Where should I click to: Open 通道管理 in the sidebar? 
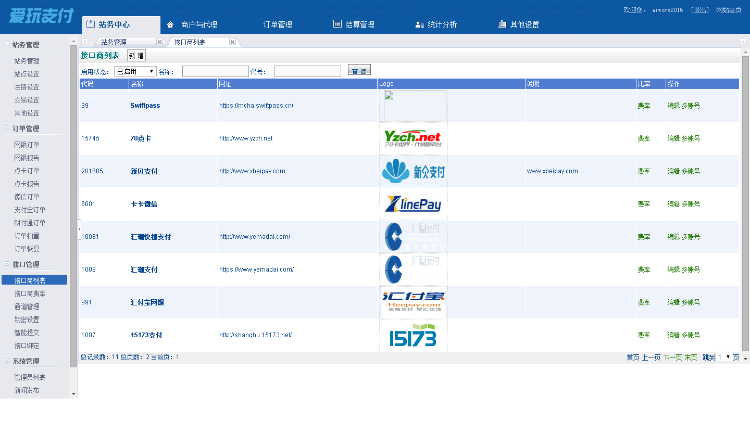coord(27,306)
